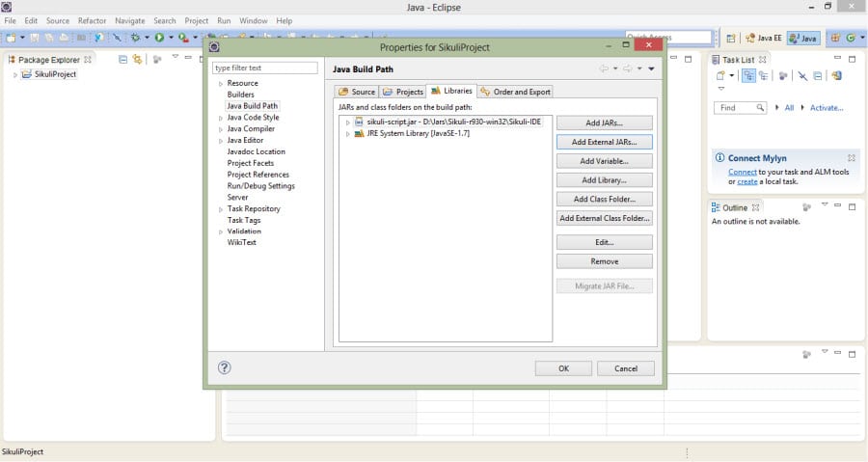
Task: Expand the Java Code Style node
Action: tap(220, 119)
